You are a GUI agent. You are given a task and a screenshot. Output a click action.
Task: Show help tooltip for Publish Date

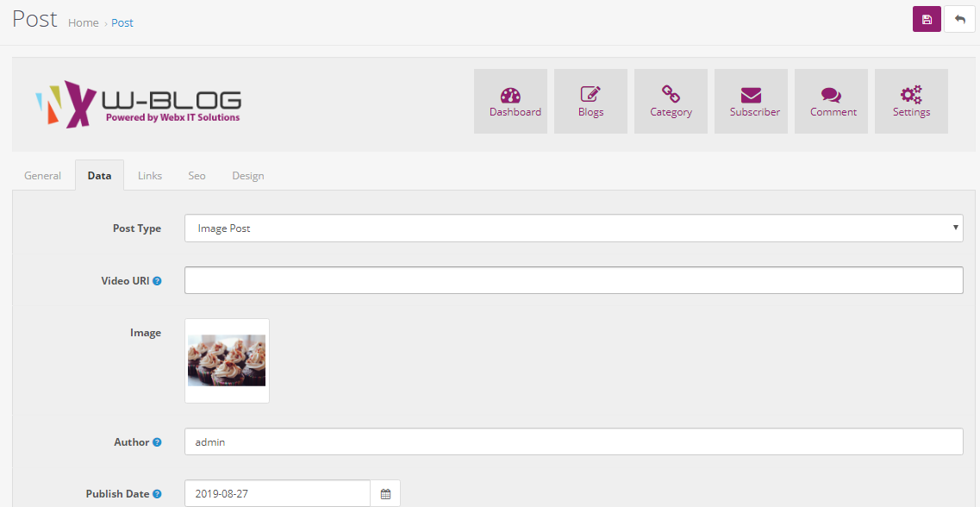pyautogui.click(x=158, y=494)
